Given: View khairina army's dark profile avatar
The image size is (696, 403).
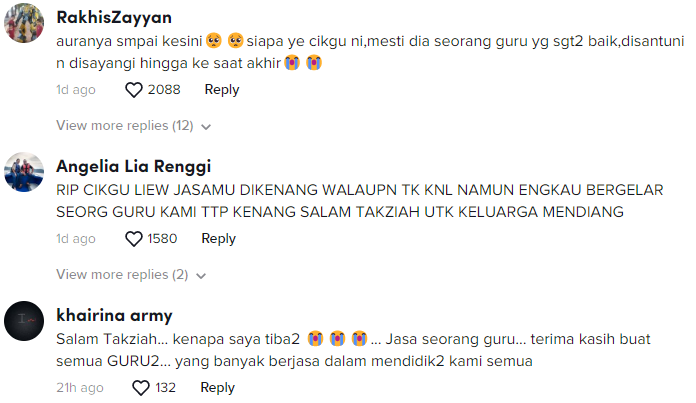Looking at the screenshot, I should click(x=24, y=321).
